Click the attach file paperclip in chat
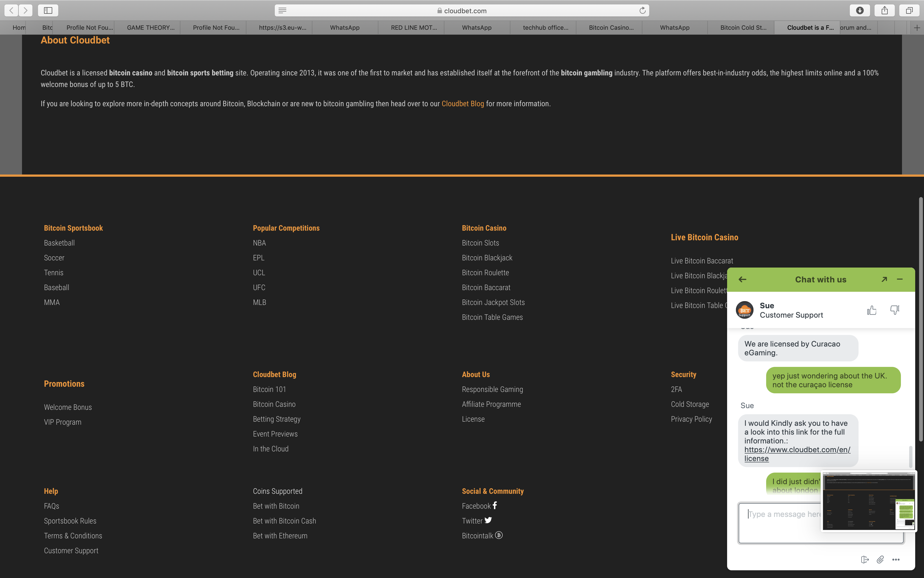This screenshot has width=924, height=578. pyautogui.click(x=880, y=559)
